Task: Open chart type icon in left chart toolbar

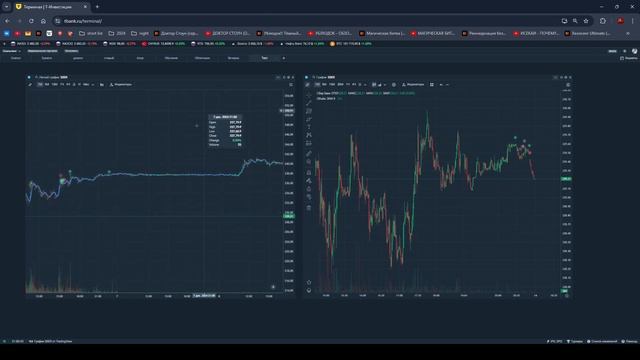Action: 102,84
